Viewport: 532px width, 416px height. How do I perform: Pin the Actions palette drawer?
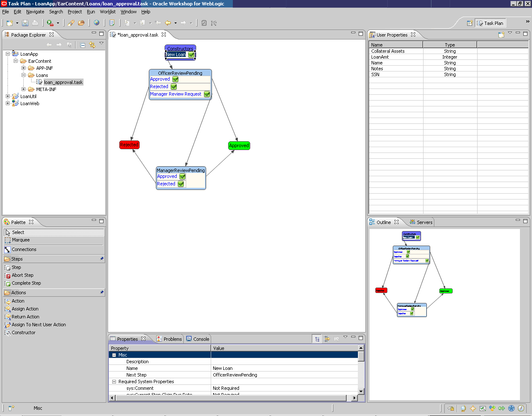(102, 292)
